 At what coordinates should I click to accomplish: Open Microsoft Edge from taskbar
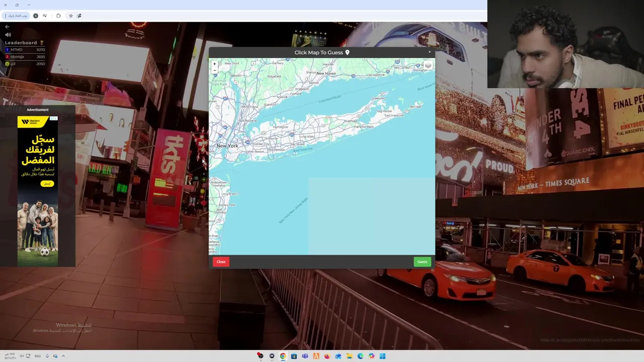pos(360,356)
